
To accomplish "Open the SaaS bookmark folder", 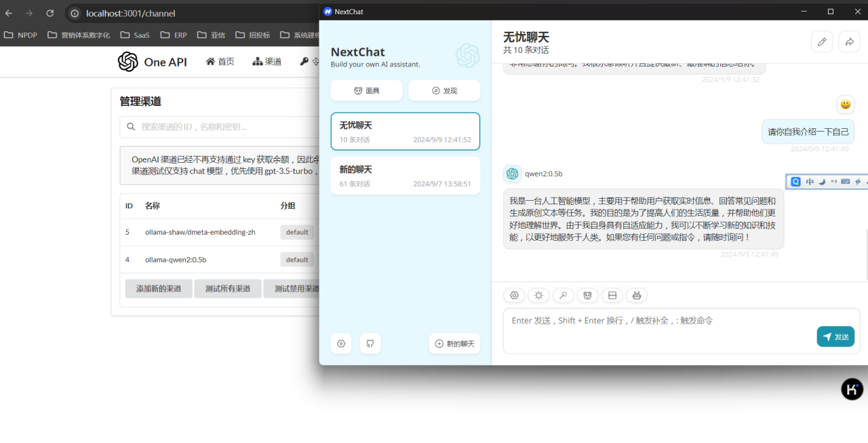I will 135,35.
